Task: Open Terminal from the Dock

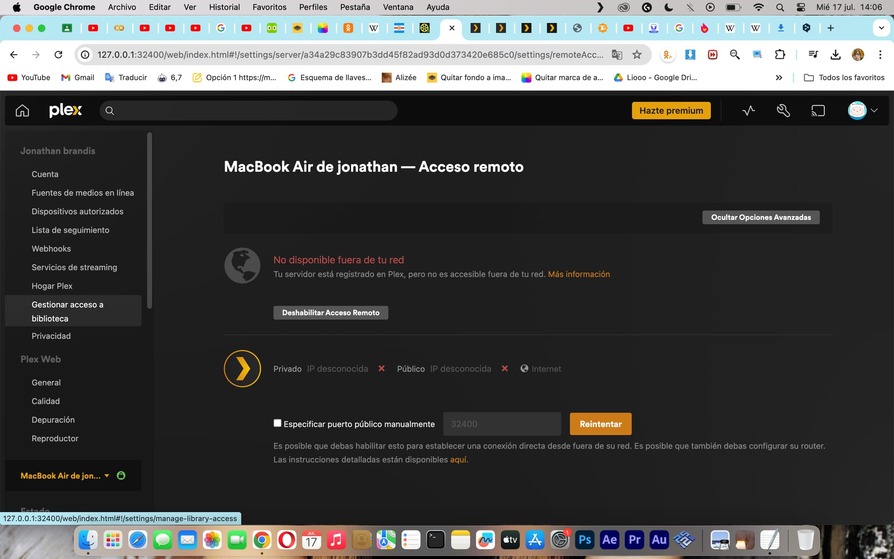Action: 436,539
